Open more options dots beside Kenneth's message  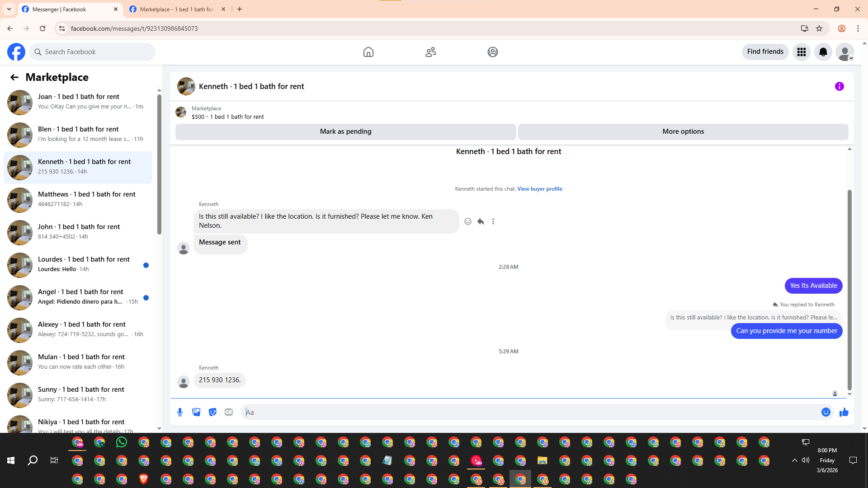click(x=493, y=221)
